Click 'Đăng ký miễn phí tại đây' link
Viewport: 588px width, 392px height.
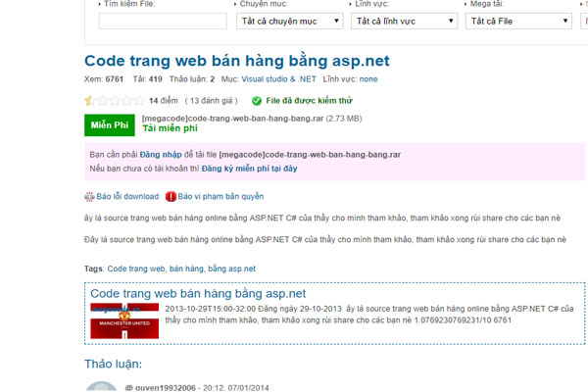(249, 169)
